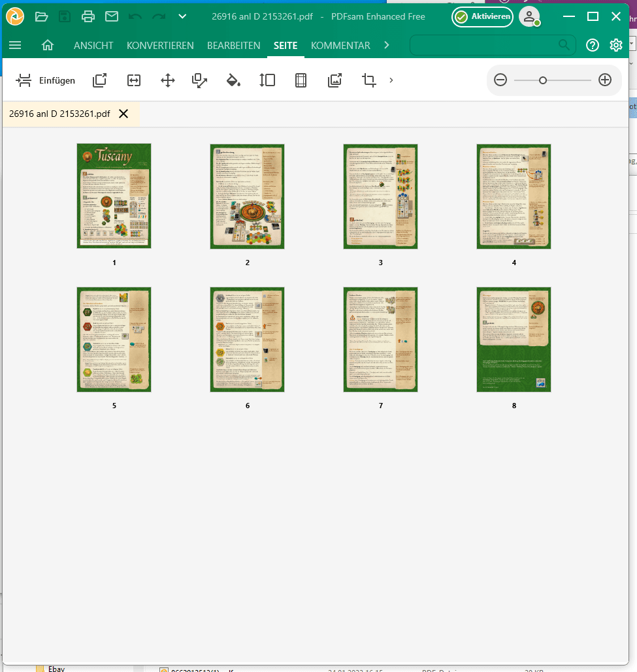The image size is (637, 672).
Task: Switch to the KOMMENTAR tab
Action: coord(340,46)
